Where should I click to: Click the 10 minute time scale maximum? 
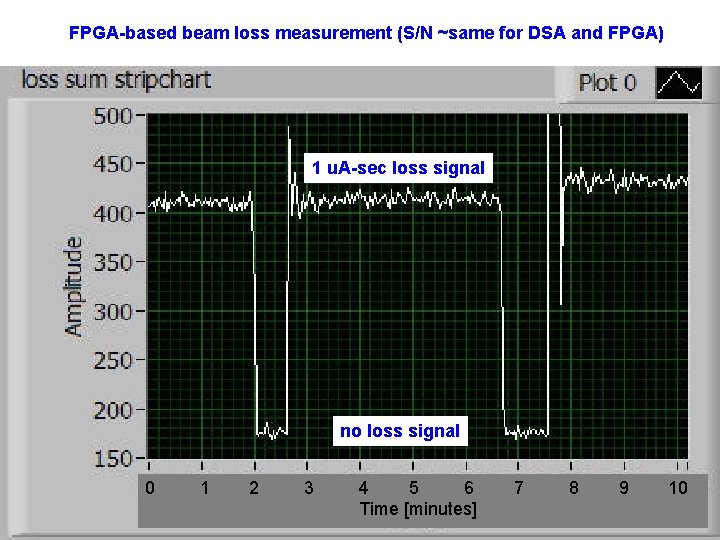(x=678, y=487)
